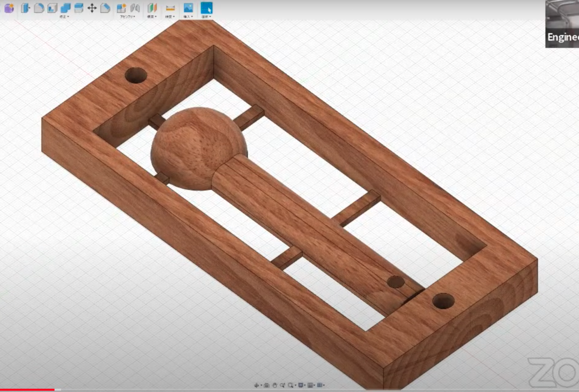Click the Insert image icon
This screenshot has height=392, width=579.
click(x=188, y=7)
